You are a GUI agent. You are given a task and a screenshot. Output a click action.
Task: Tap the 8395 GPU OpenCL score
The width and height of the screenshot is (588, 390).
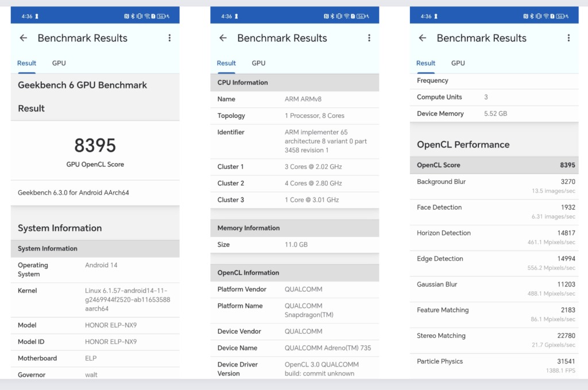tap(95, 146)
